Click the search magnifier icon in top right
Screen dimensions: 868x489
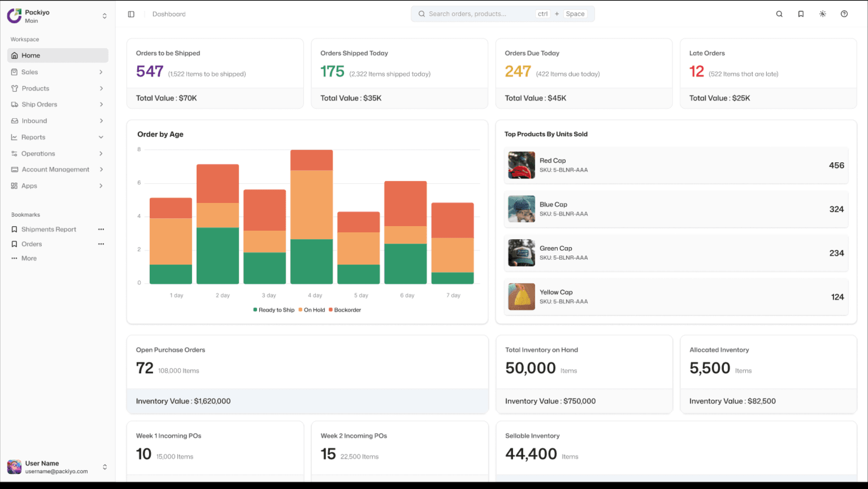(779, 14)
